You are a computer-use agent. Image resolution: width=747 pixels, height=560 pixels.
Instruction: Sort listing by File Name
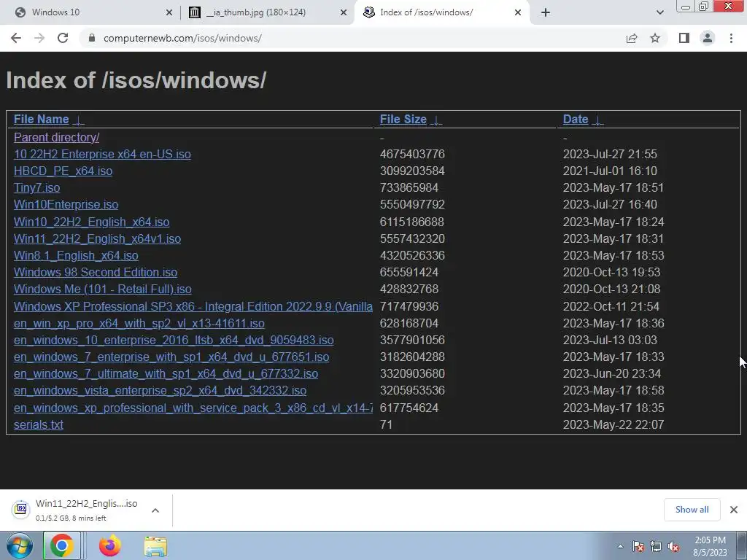42,119
